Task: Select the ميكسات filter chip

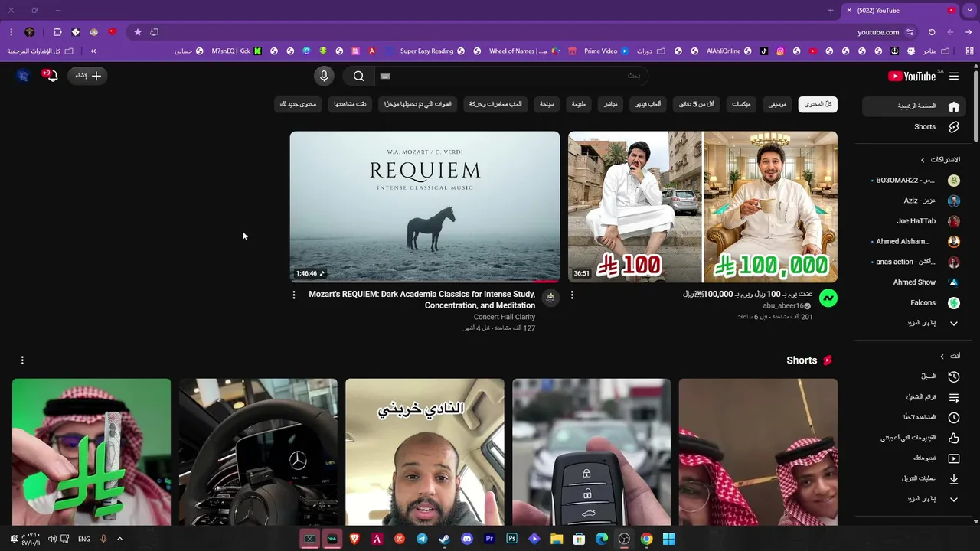Action: click(x=741, y=104)
